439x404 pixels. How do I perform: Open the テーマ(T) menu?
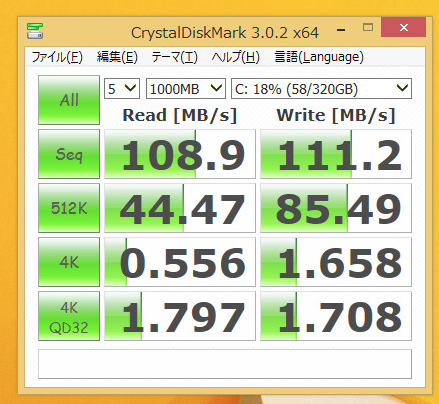[x=174, y=57]
